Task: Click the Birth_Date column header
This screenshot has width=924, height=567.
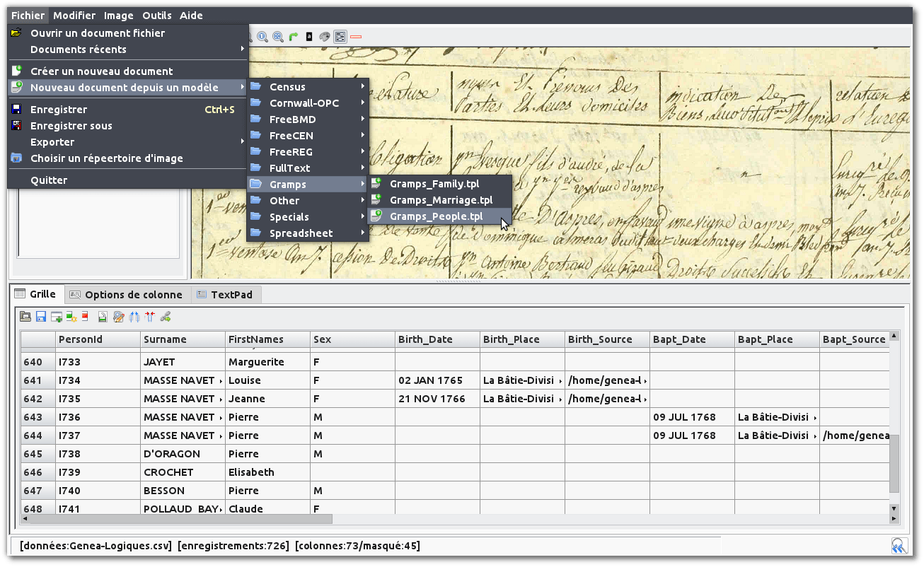Action: pos(437,339)
